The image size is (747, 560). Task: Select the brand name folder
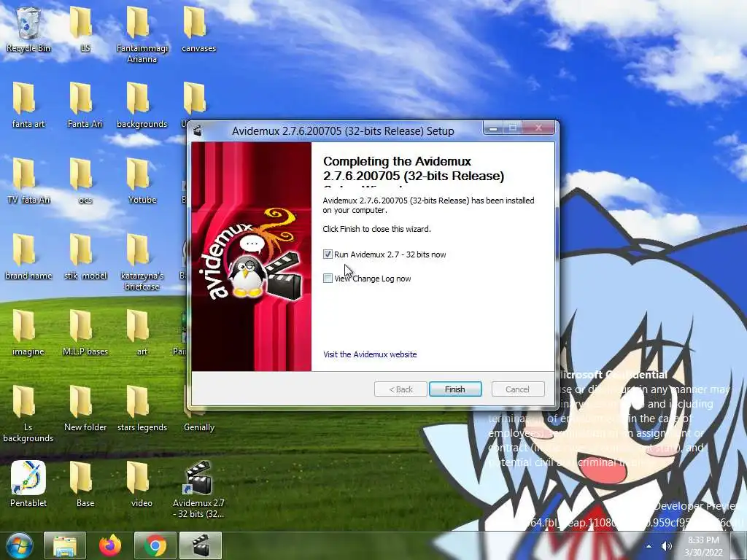click(x=28, y=257)
